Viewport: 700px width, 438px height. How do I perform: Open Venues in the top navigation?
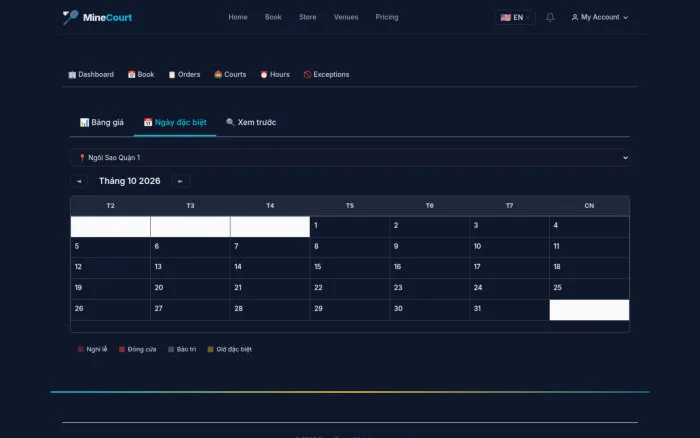(346, 17)
